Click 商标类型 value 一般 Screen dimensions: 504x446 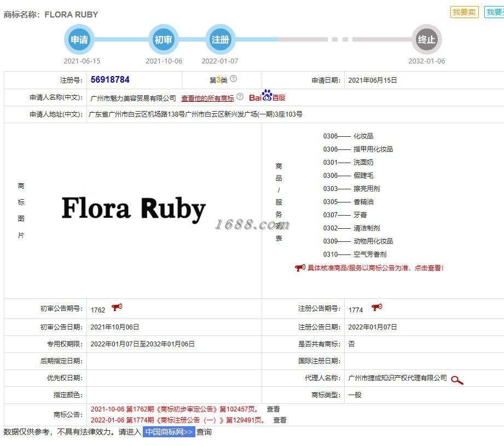coord(355,395)
